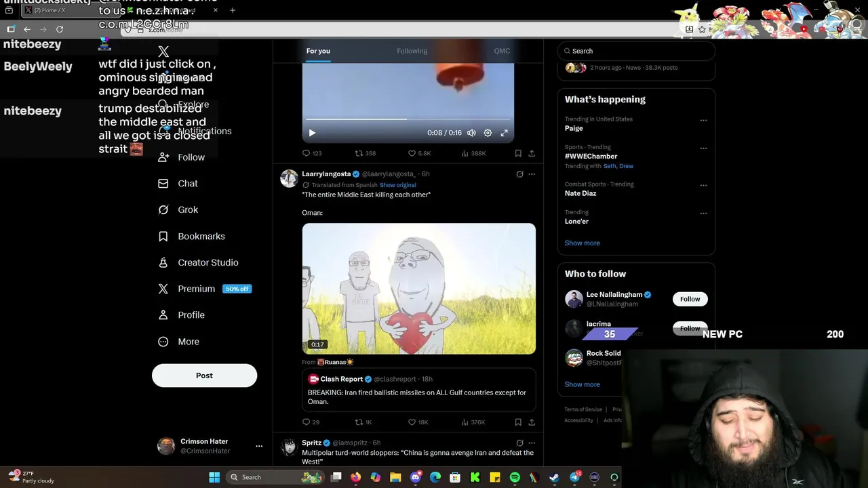Follow the lacrima account
The width and height of the screenshot is (868, 488).
pos(690,328)
